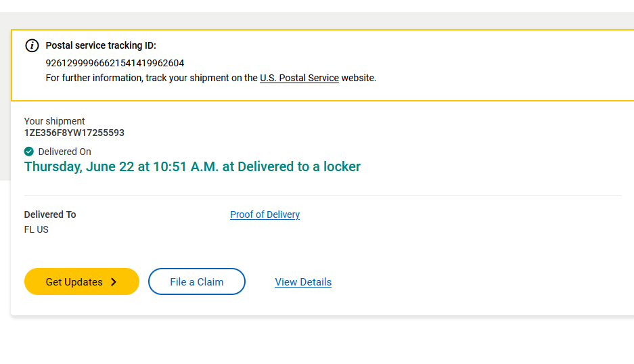Click the chevron arrow on Get Updates
Screen dimensions: 634x364
(x=114, y=282)
